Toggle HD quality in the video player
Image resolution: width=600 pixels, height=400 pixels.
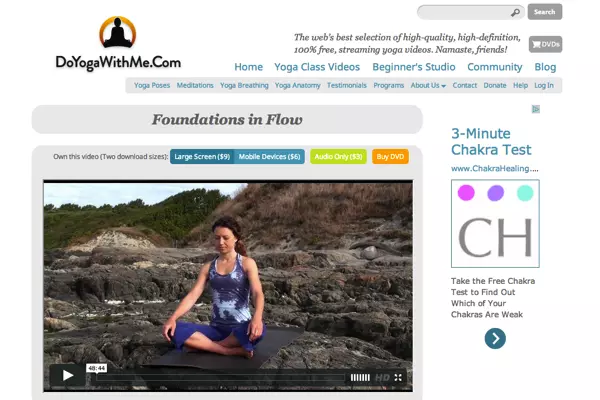382,378
